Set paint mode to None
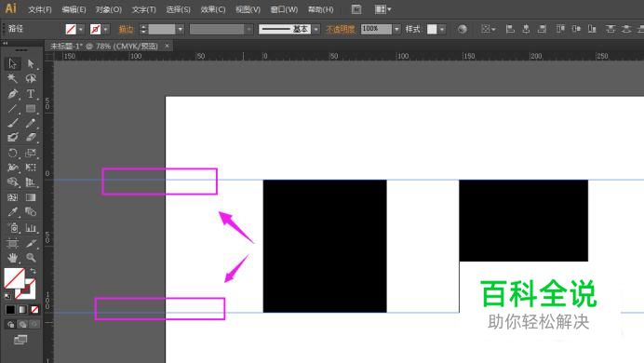 [x=34, y=309]
